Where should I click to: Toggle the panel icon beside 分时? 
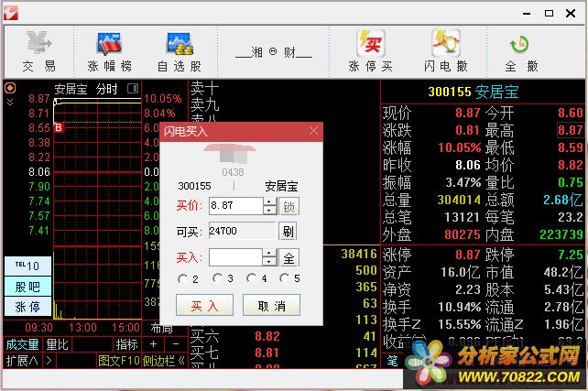[x=133, y=89]
